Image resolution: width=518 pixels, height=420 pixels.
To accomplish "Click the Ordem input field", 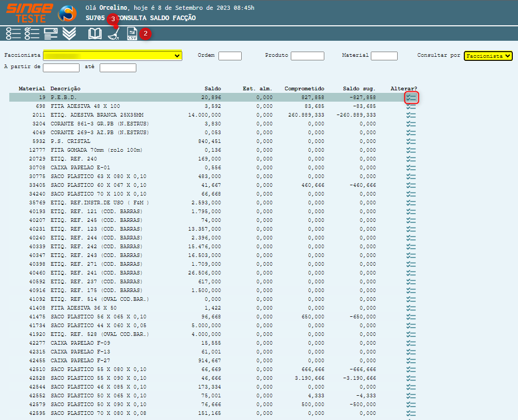I will (x=230, y=56).
